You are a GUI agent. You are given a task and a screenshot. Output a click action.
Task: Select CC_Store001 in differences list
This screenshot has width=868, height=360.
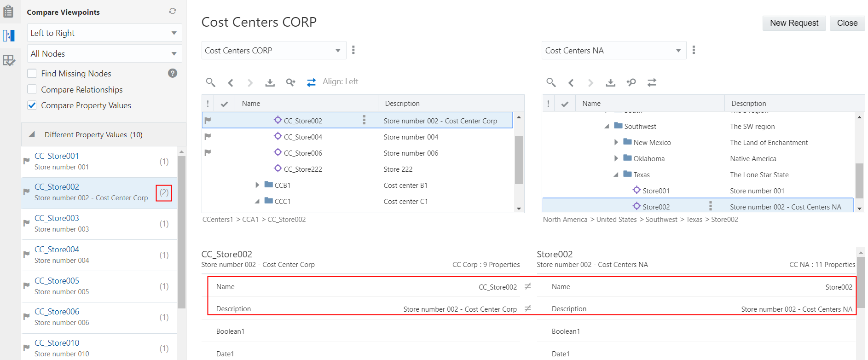coord(99,162)
